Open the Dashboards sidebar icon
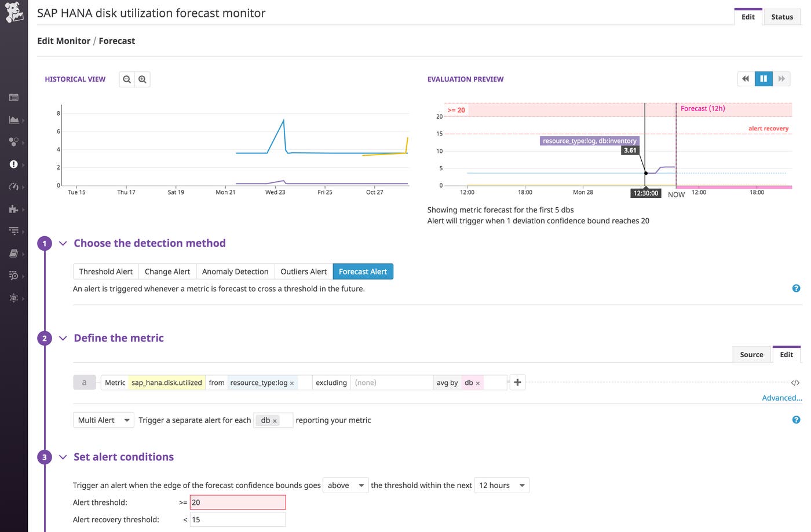Image resolution: width=811 pixels, height=532 pixels. tap(14, 97)
